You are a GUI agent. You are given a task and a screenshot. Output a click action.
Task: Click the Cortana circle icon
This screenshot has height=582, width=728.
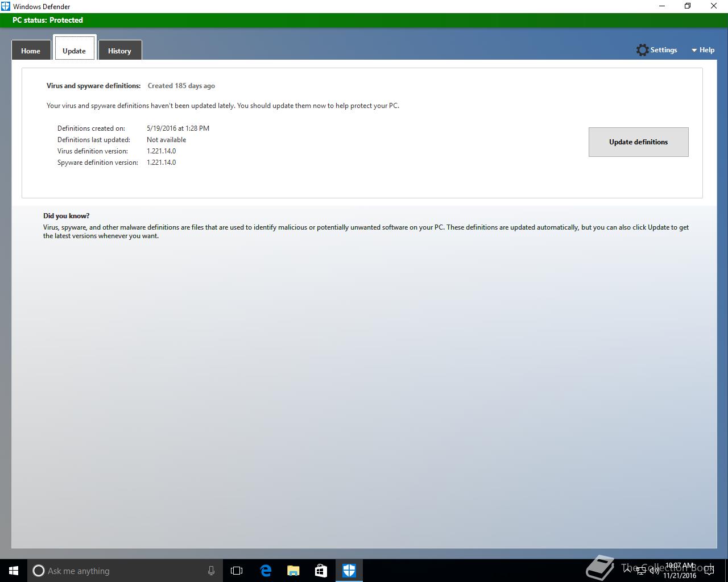(x=38, y=571)
